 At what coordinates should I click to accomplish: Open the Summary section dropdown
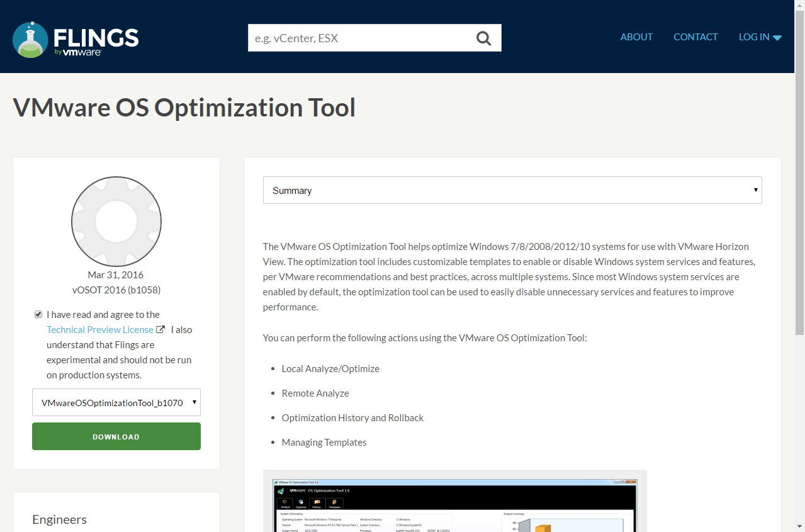point(512,190)
